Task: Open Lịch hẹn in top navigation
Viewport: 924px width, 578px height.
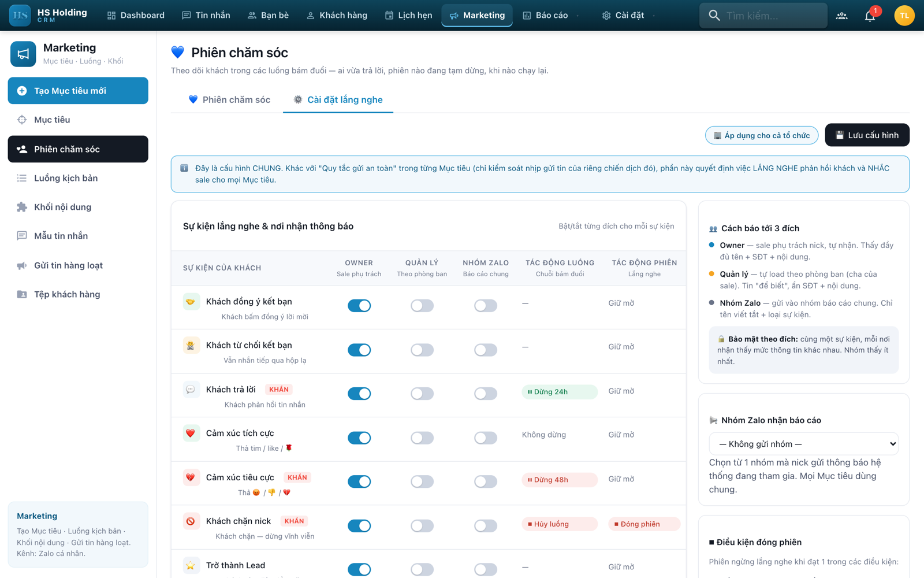Action: [x=408, y=16]
